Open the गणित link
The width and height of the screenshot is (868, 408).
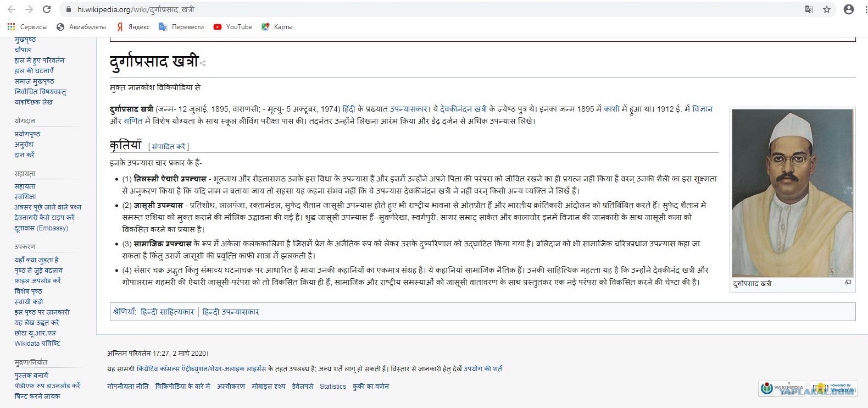point(133,121)
